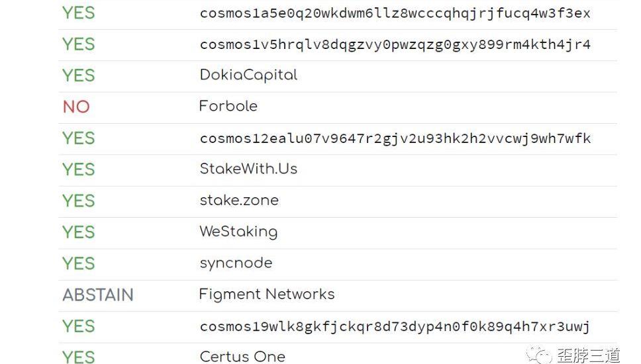The height and width of the screenshot is (364, 641).
Task: Open the Certus One validator entry
Action: pos(242,356)
